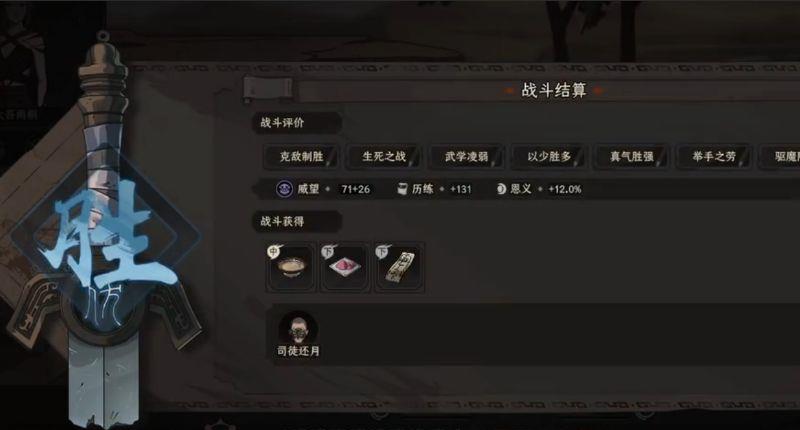The height and width of the screenshot is (430, 800).
Task: Select the bowl item loot slot
Action: coord(291,267)
